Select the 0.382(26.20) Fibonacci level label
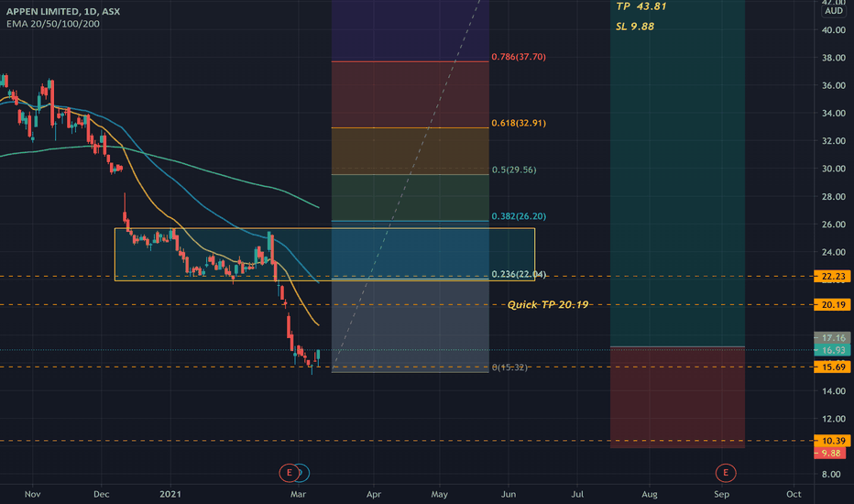854x504 pixels. 519,216
